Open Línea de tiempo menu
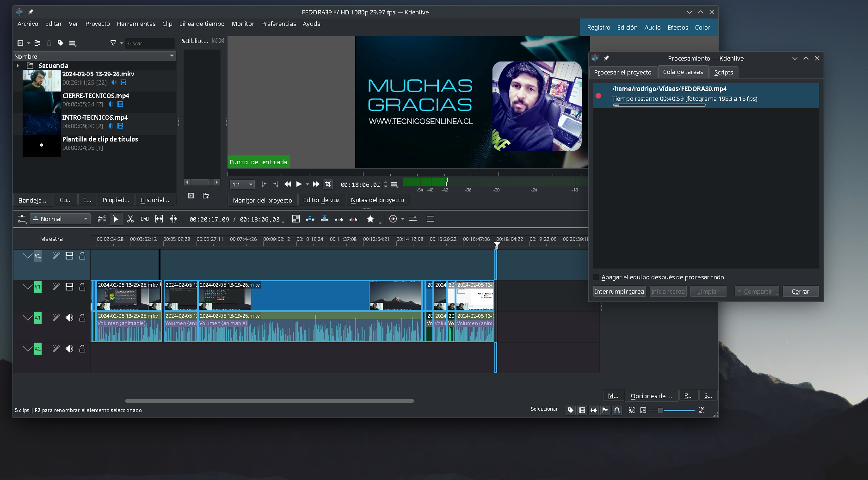This screenshot has height=480, width=868. (x=202, y=24)
